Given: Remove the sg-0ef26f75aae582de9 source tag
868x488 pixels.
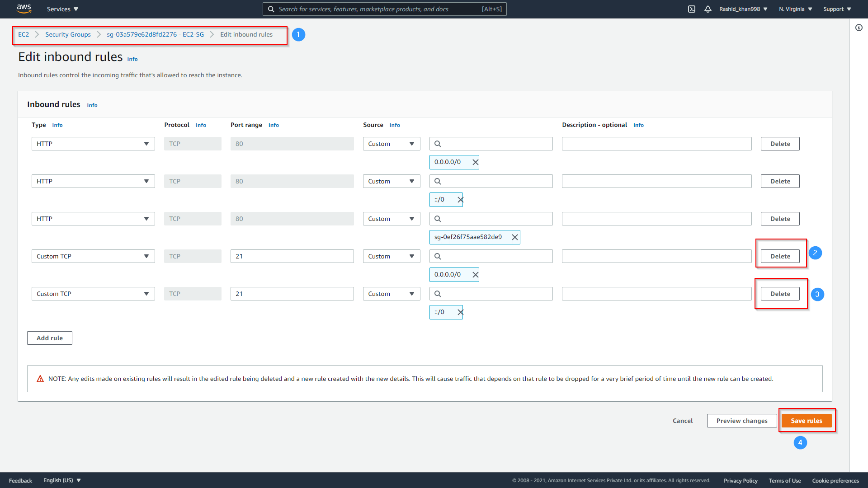Looking at the screenshot, I should [x=514, y=237].
